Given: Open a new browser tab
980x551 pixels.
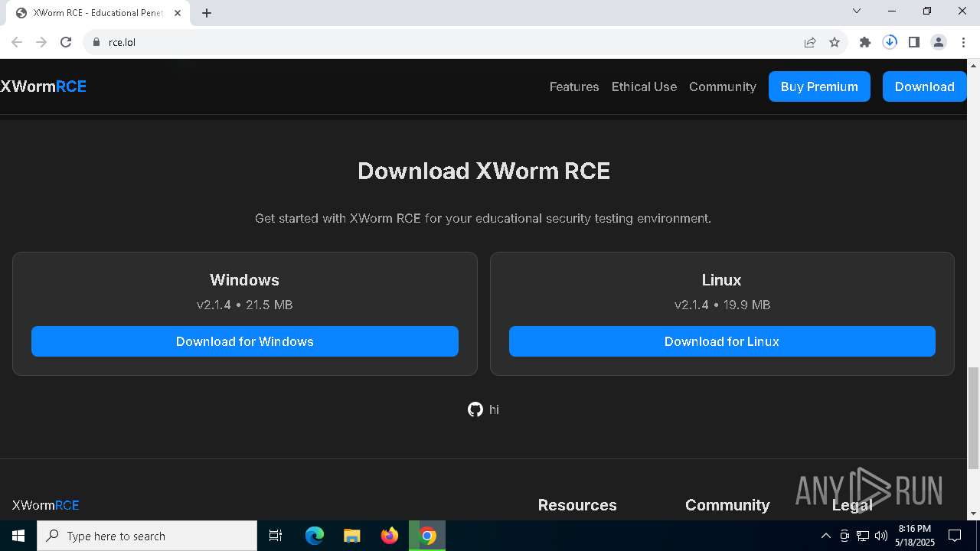Looking at the screenshot, I should click(x=207, y=13).
